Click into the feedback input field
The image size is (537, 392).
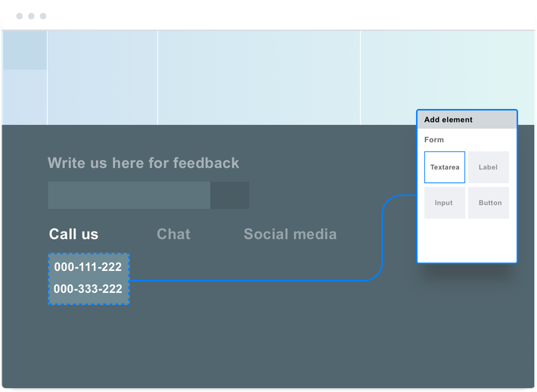point(129,195)
